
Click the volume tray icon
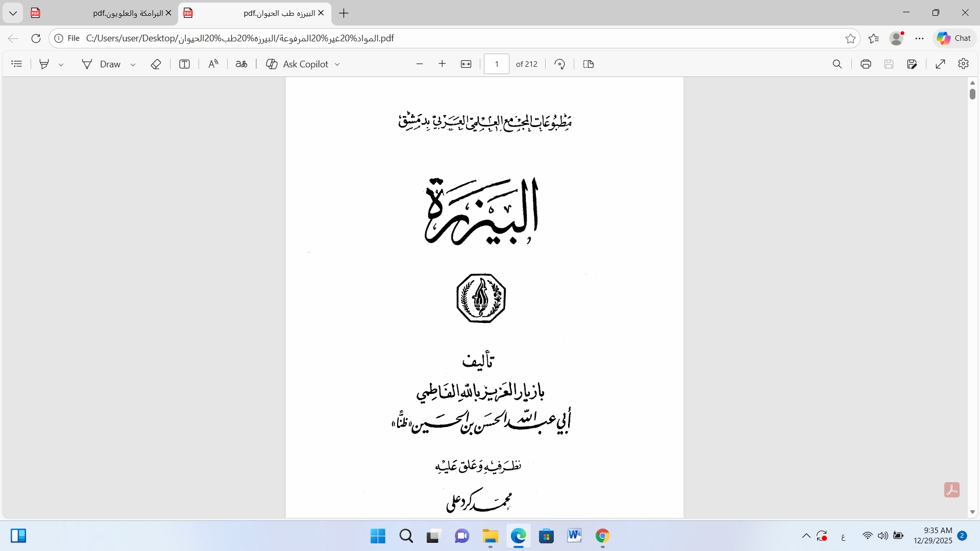(883, 536)
